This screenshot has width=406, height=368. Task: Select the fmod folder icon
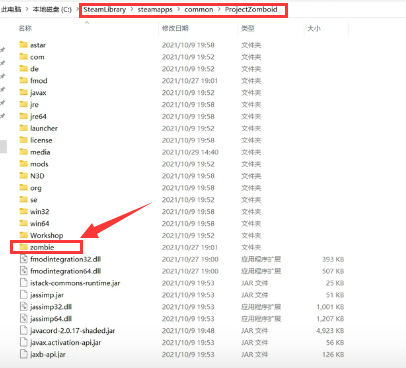point(23,80)
